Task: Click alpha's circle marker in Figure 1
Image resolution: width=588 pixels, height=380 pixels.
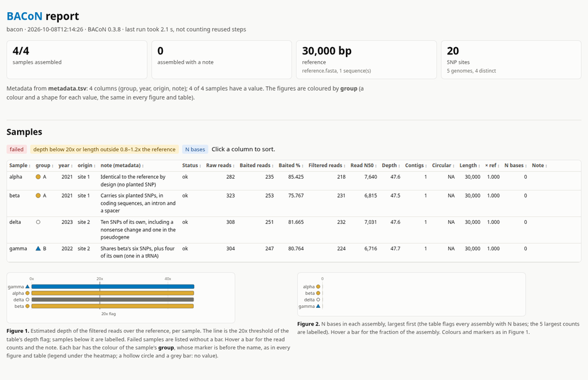Action: (28, 293)
